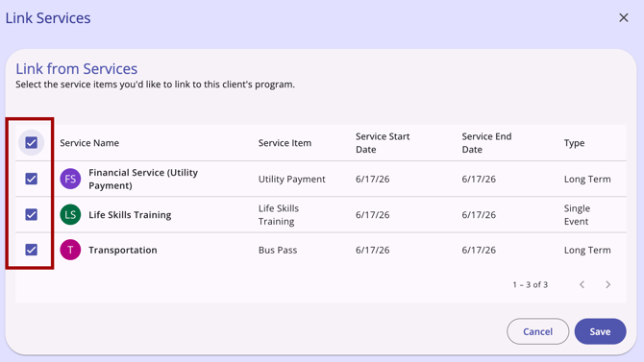
Task: Click end date 6/17/26 in Life Skills row
Action: [479, 215]
